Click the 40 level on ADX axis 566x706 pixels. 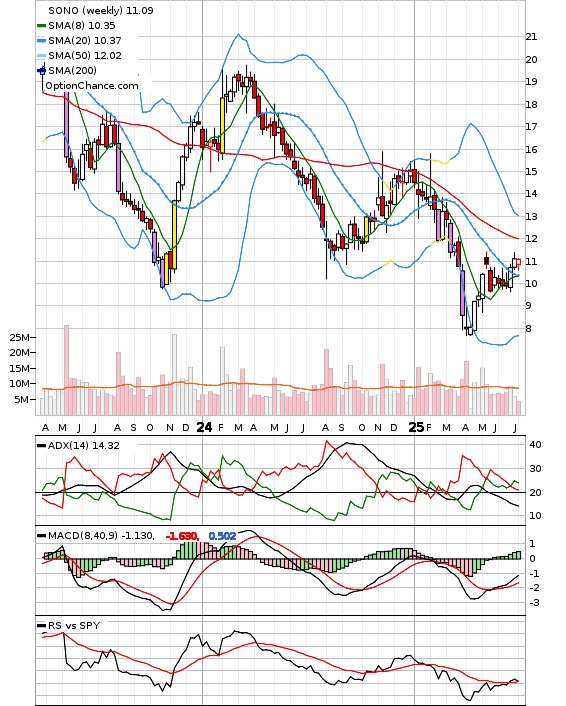[535, 444]
